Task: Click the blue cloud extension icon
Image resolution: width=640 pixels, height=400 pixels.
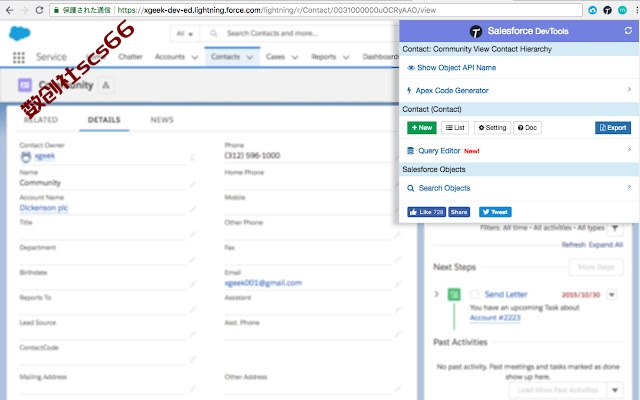Action: tap(593, 10)
